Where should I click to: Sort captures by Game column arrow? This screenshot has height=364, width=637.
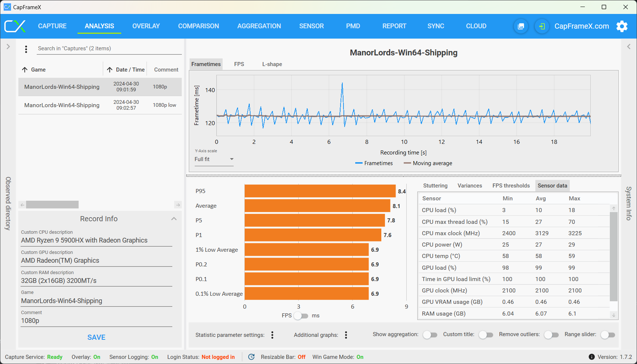pos(25,70)
